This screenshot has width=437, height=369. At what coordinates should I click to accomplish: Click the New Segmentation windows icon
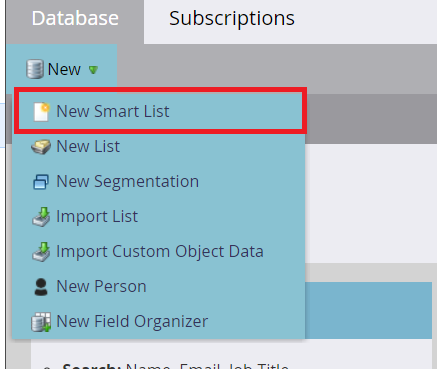click(41, 182)
